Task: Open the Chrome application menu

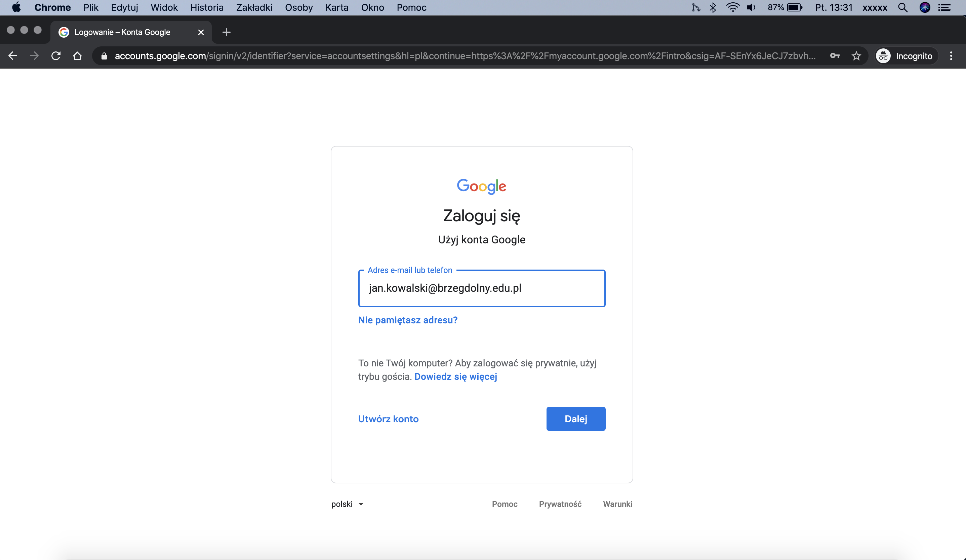Action: 52,7
